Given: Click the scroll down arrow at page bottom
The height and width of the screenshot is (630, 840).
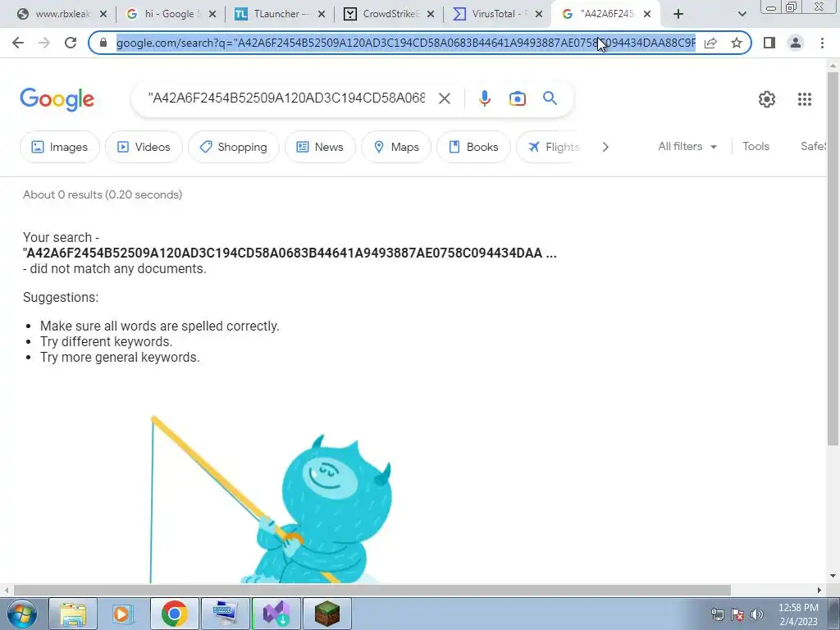Looking at the screenshot, I should (x=833, y=576).
